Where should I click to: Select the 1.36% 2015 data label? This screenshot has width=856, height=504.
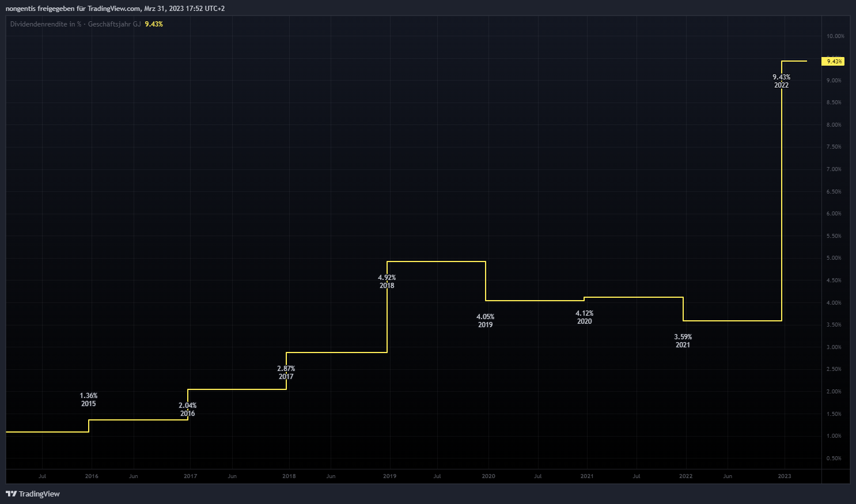[x=89, y=400]
